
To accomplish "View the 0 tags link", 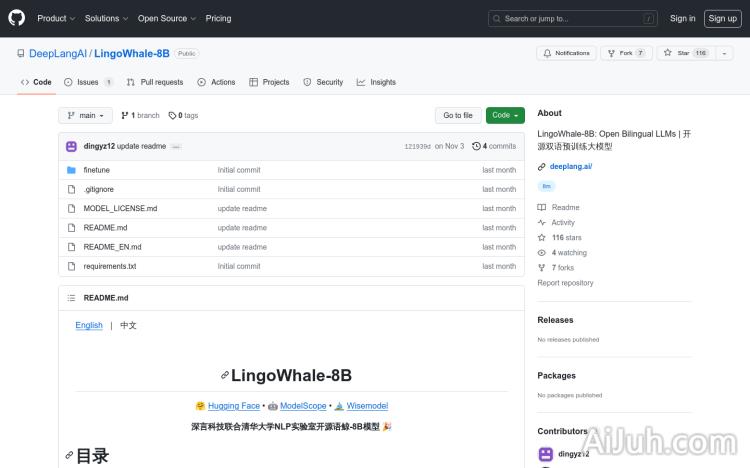I will click(x=183, y=115).
